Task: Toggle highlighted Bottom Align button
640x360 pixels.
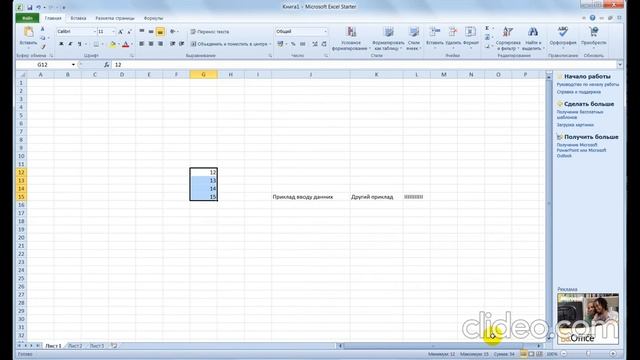Action: 160,31
